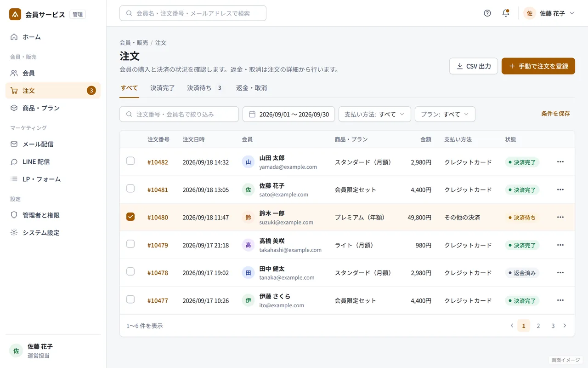Click the 会員サービス logo icon
Screen dimensions: 588x368
pyautogui.click(x=15, y=14)
